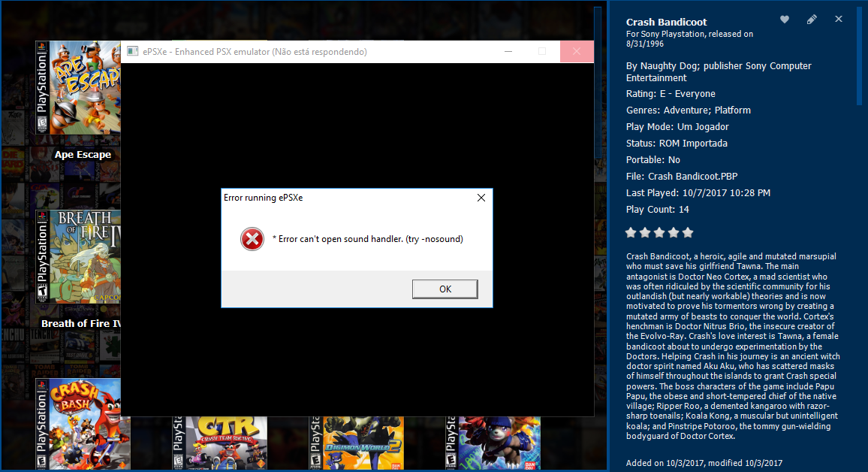Image resolution: width=868 pixels, height=472 pixels.
Task: Choose the CTR Crash Team Racing cover
Action: point(220,443)
